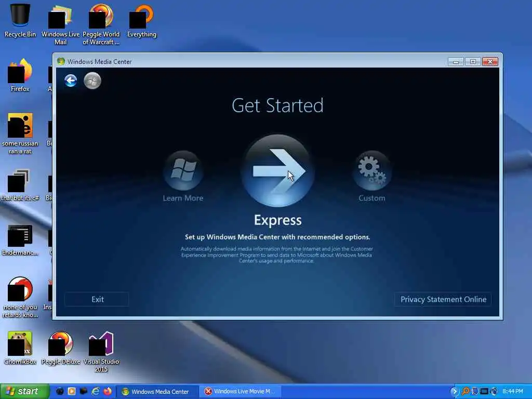Click the system clock showing 8:44 PM

point(513,392)
